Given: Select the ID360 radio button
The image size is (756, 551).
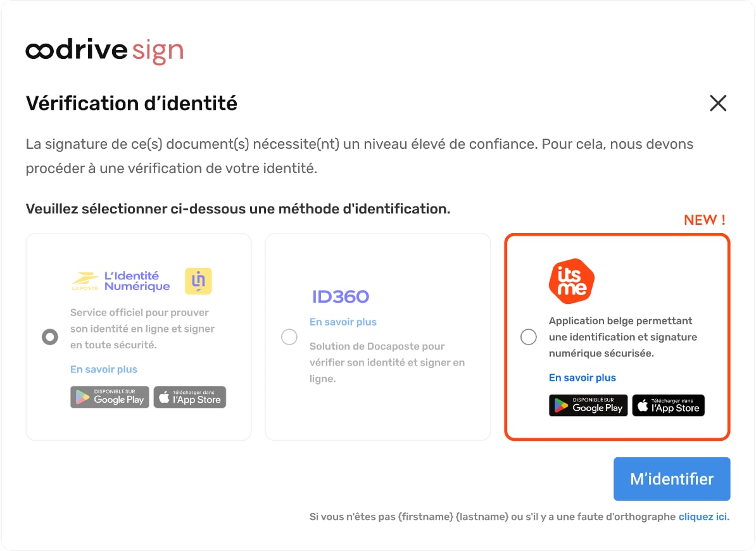Looking at the screenshot, I should click(289, 337).
